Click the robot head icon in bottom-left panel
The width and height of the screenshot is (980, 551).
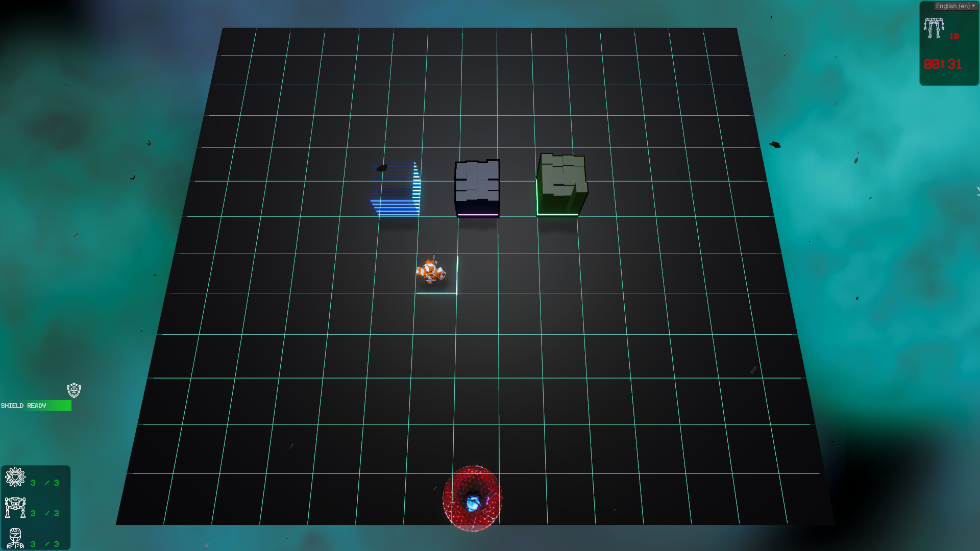(15, 539)
